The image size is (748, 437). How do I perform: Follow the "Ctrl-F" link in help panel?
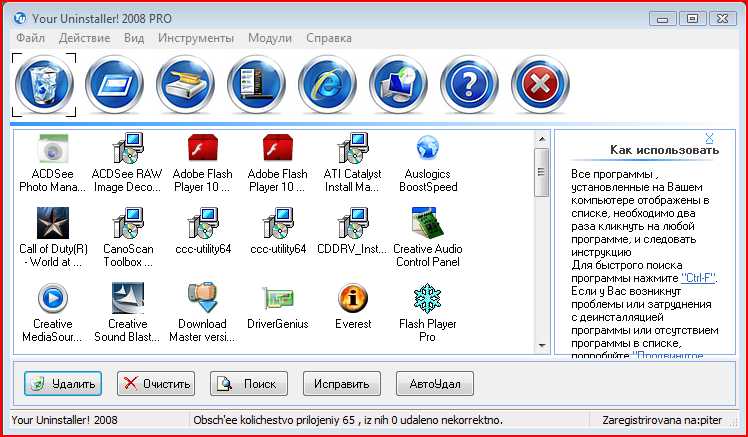(698, 278)
